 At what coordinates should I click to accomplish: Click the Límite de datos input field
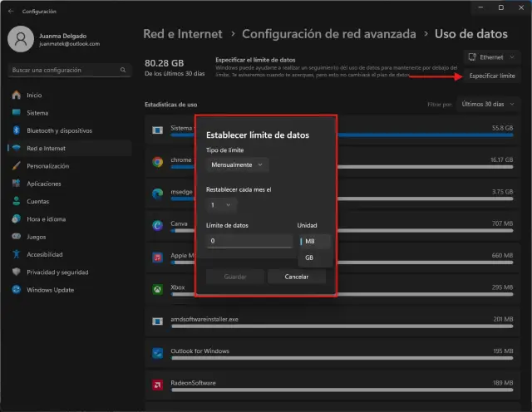249,241
